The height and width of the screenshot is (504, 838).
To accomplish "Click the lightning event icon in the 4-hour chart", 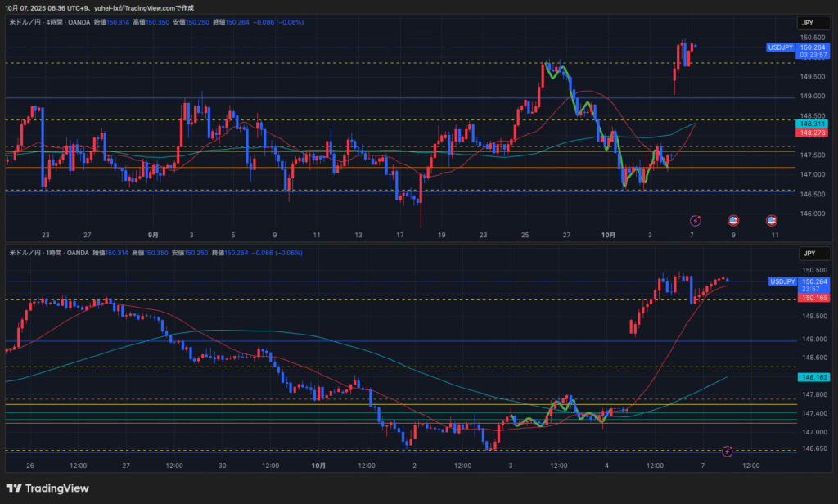I will [x=696, y=220].
